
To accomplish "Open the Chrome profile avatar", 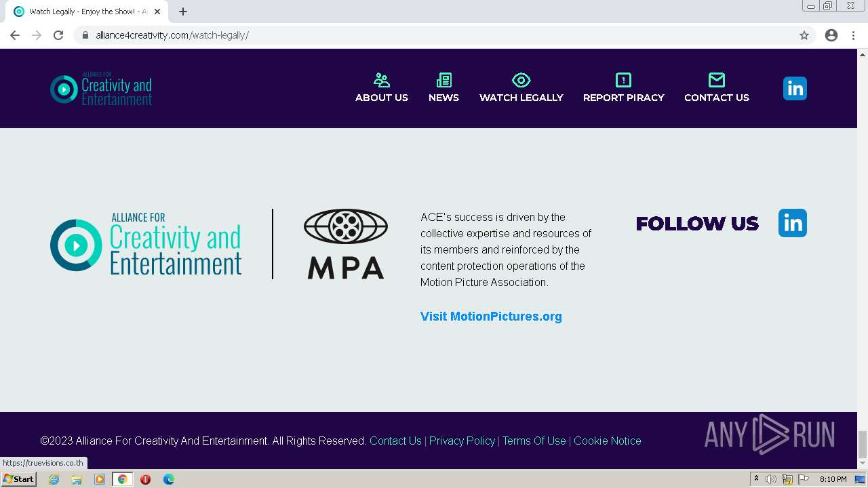I will coord(831,35).
